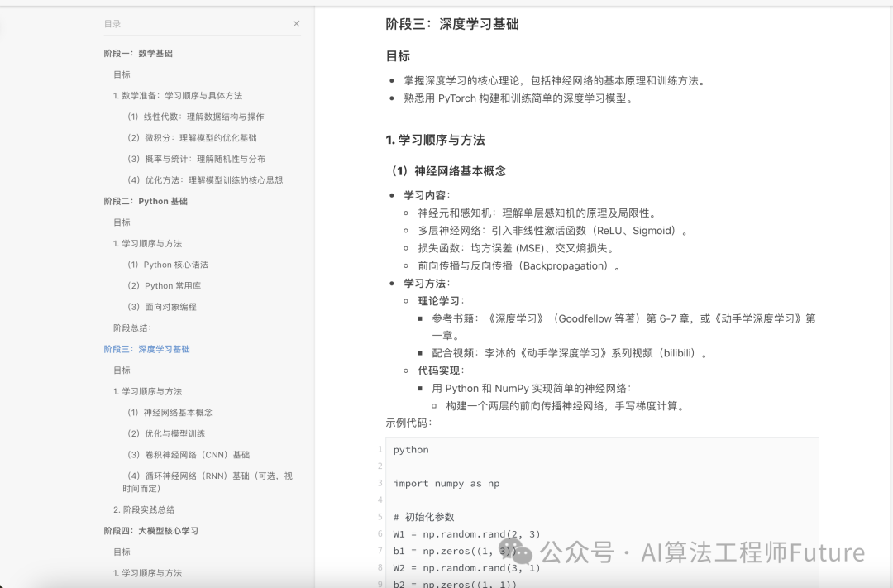
Task: Select （3）卷积神经网络（CNN）基础 in outline
Action: click(186, 455)
